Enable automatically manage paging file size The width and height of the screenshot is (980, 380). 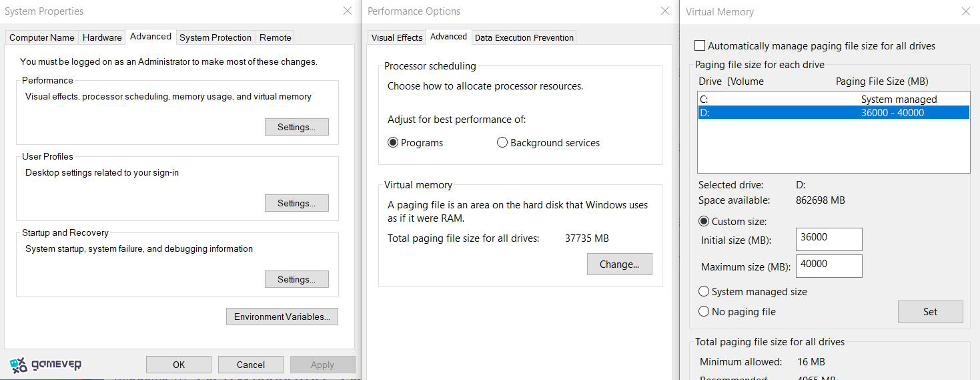click(x=815, y=46)
